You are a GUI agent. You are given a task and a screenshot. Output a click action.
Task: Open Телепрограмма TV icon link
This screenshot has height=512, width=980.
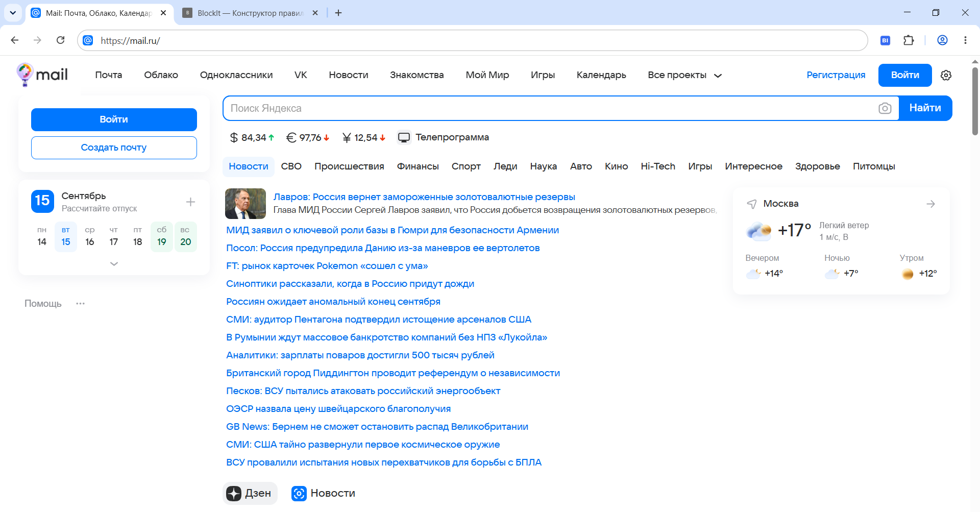click(x=443, y=137)
